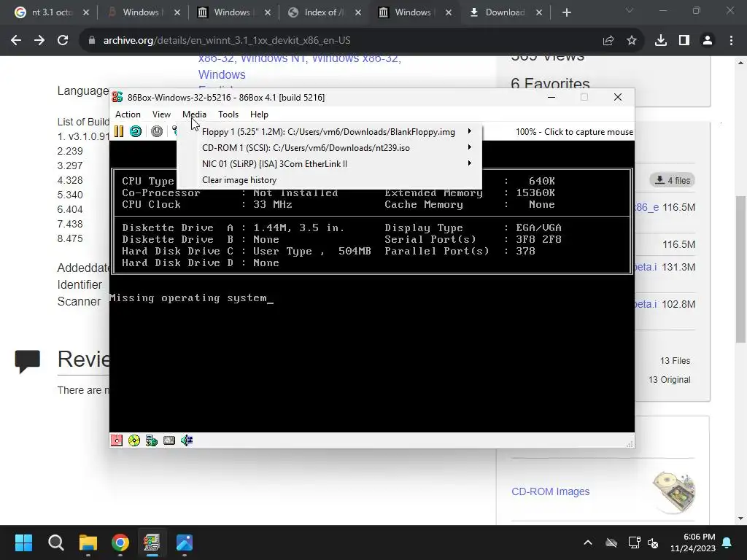Click the grey ACPI power button icon
Image resolution: width=747 pixels, height=560 pixels.
click(157, 131)
